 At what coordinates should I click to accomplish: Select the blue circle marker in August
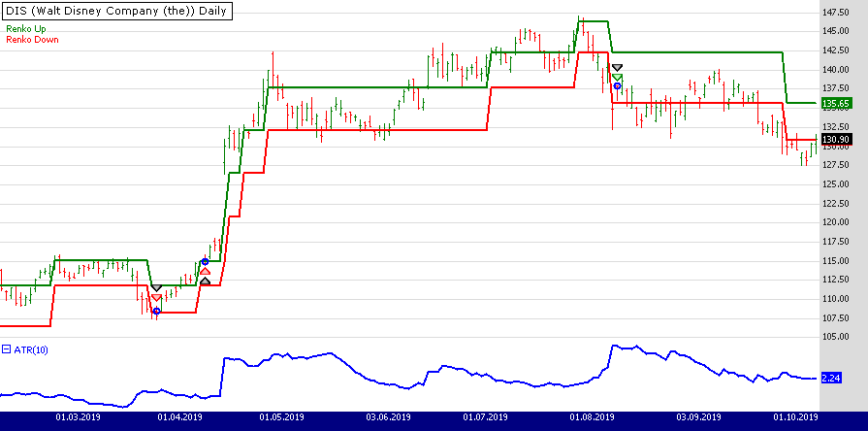[x=617, y=86]
